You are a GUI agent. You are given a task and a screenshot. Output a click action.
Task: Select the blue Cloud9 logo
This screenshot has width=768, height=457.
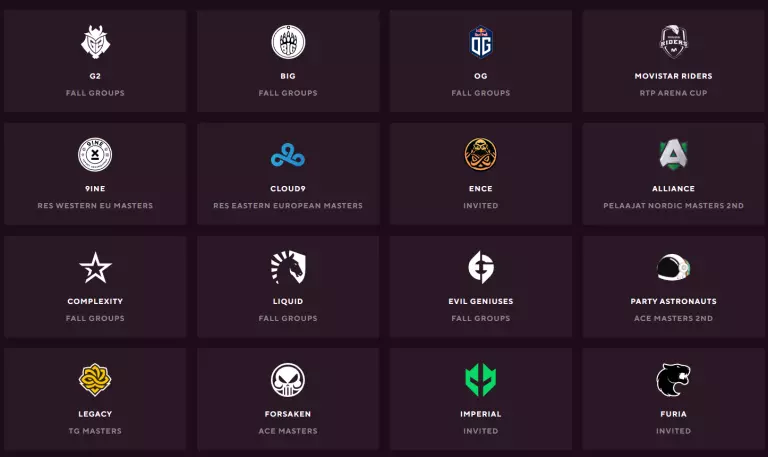(x=288, y=155)
